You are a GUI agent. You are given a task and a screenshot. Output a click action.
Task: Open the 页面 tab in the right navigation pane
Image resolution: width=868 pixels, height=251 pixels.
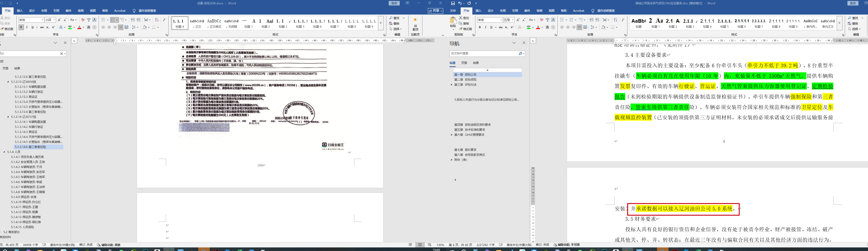[x=464, y=63]
